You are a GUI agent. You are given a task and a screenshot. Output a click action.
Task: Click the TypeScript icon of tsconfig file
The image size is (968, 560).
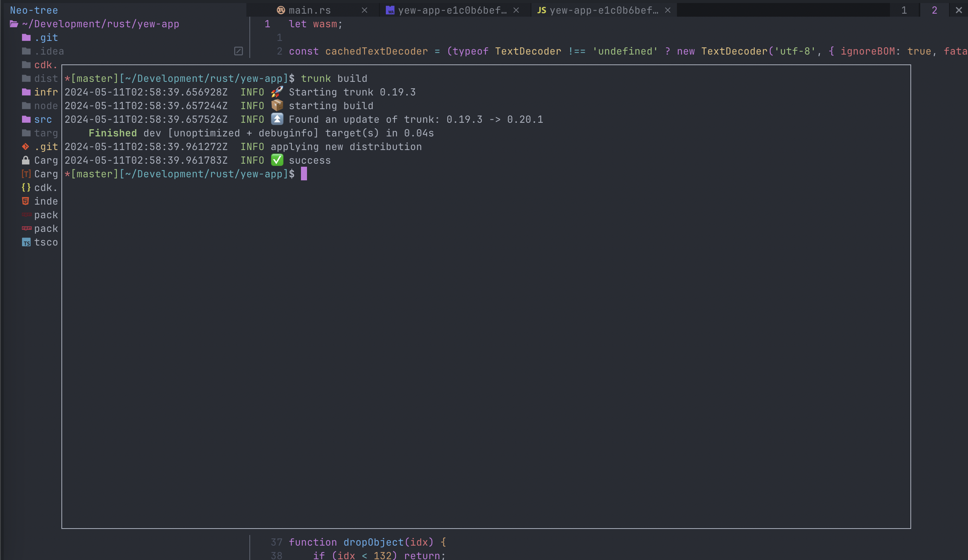pyautogui.click(x=26, y=242)
